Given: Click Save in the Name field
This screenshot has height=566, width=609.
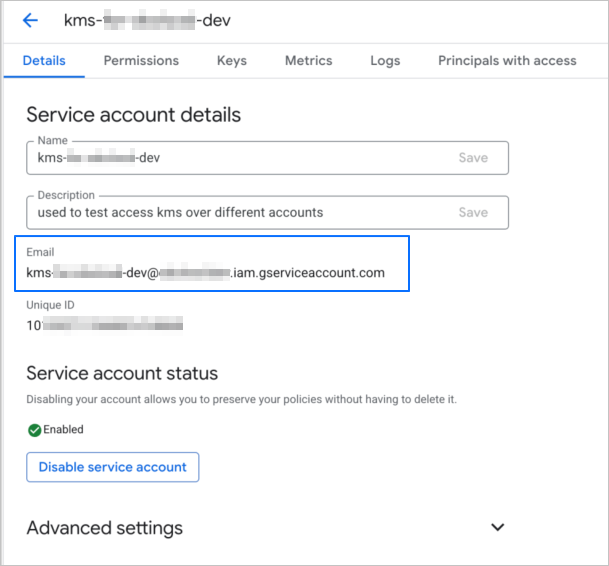Looking at the screenshot, I should (473, 158).
